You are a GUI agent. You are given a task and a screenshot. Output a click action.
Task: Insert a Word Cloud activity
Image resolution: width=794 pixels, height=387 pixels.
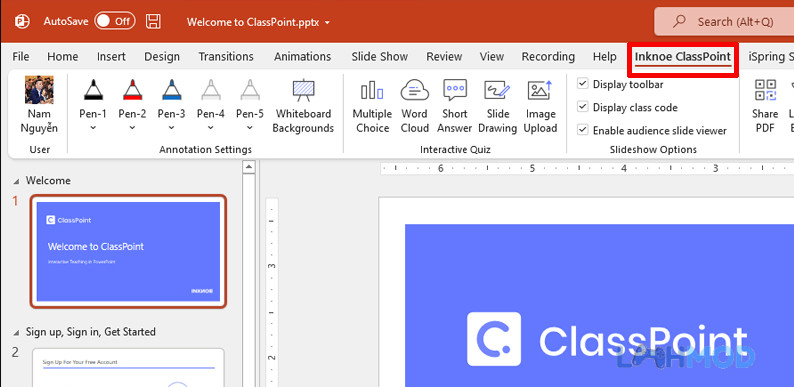tap(415, 106)
